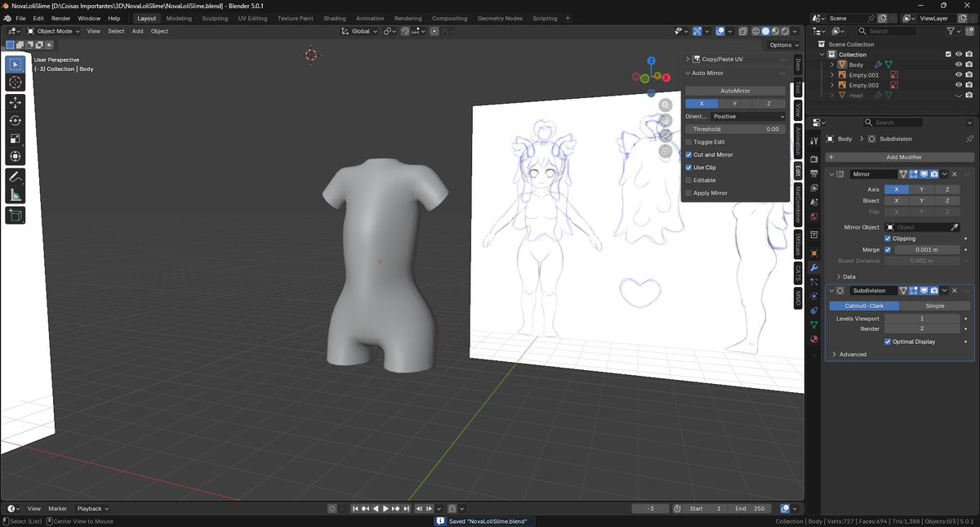This screenshot has width=980, height=527.
Task: Select the Move tool
Action: (x=16, y=102)
